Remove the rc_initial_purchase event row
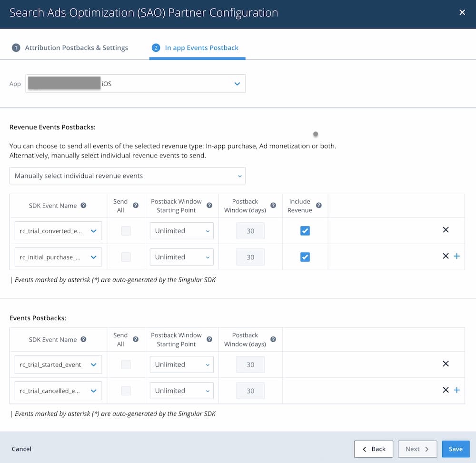Screen dimensions: 476x463 point(446,256)
